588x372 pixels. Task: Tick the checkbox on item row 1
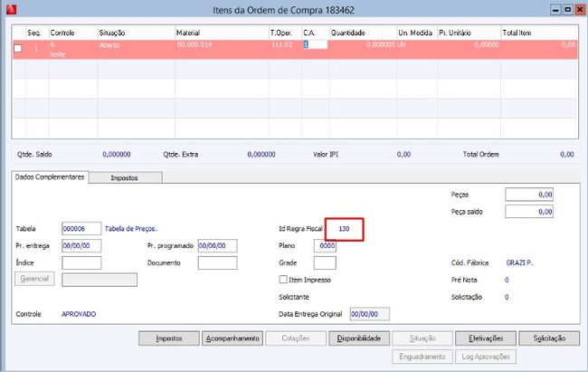[17, 49]
